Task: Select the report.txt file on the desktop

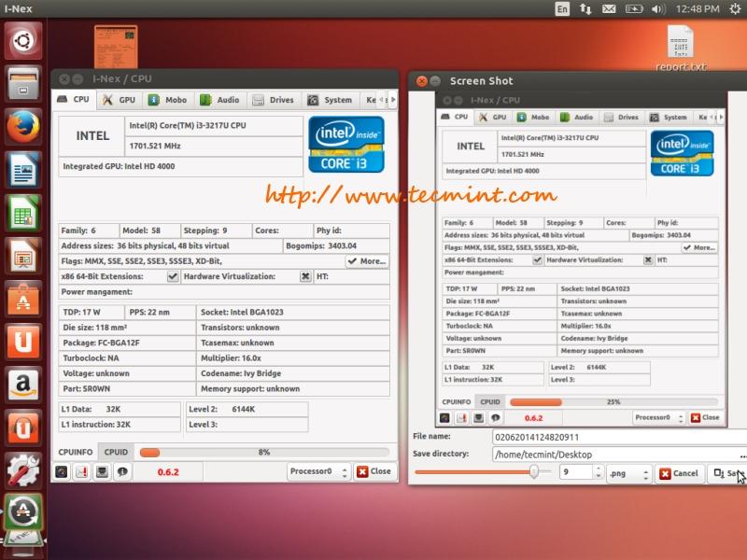Action: click(681, 48)
